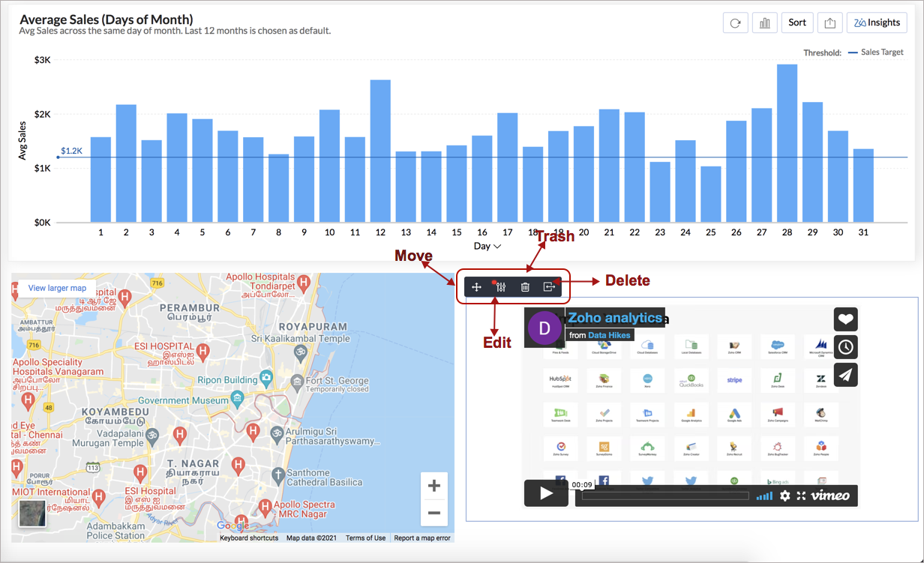Refresh the Average Sales chart
This screenshot has height=563, width=924.
point(735,22)
